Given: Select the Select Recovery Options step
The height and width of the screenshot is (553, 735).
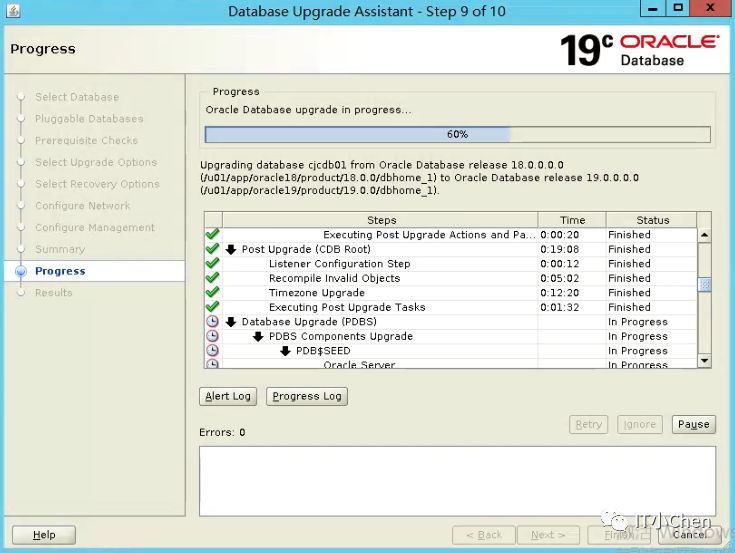Looking at the screenshot, I should point(97,184).
